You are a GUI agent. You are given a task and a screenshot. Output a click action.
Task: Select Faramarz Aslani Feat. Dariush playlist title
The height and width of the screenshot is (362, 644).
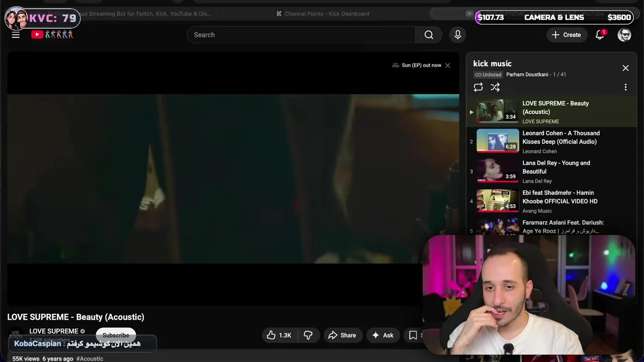click(x=563, y=227)
